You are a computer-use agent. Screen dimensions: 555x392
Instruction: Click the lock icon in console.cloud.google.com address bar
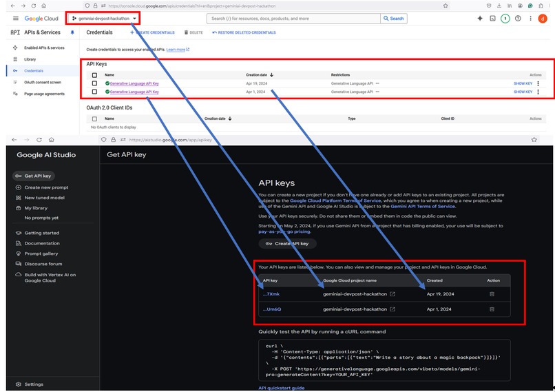(95, 6)
